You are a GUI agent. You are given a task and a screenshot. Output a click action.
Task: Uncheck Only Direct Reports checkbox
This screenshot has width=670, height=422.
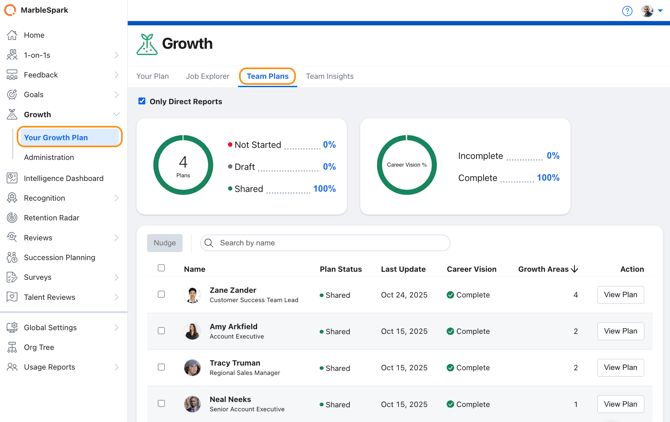(x=142, y=101)
